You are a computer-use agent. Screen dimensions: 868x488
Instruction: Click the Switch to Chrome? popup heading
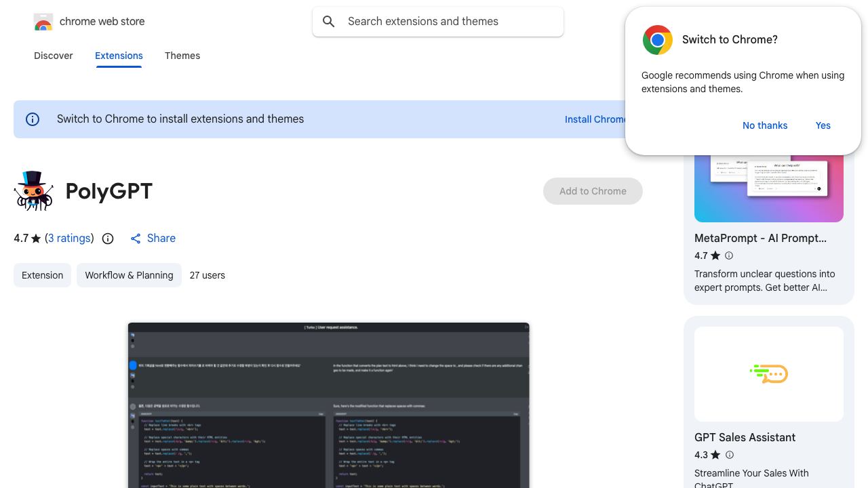[x=730, y=40]
